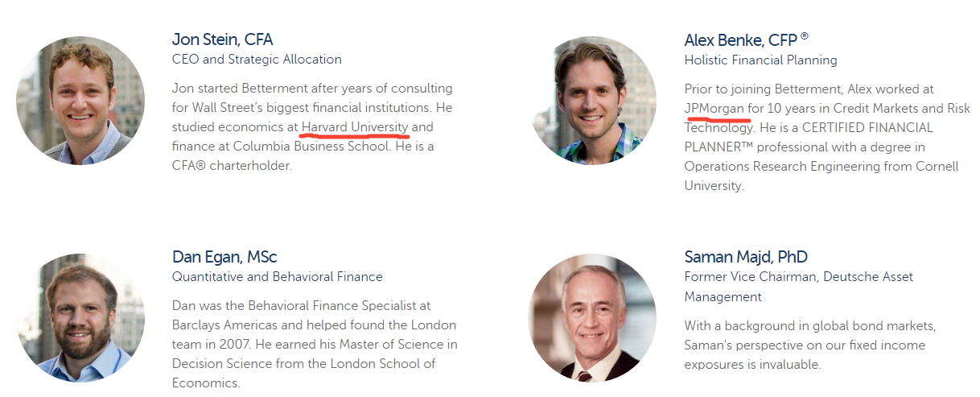The height and width of the screenshot is (397, 980).
Task: Click the 'Holistic Financial Planning' subtitle
Action: (x=760, y=60)
